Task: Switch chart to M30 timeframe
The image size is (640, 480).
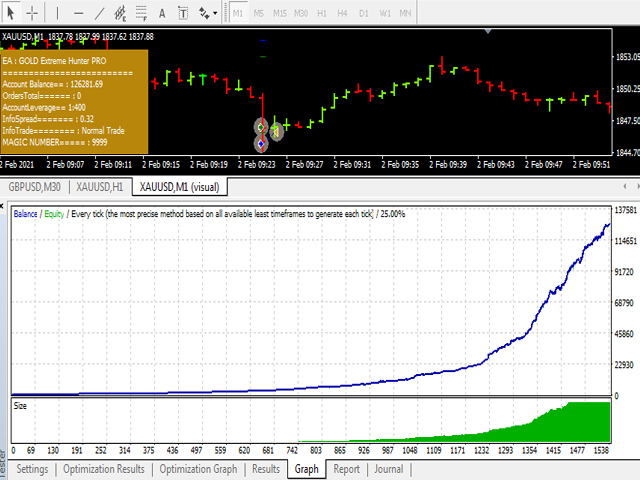Action: click(301, 13)
